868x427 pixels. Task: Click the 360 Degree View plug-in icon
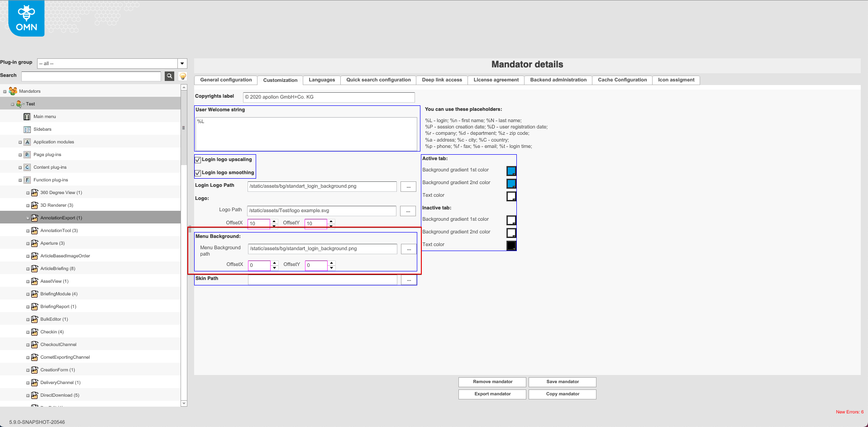(x=34, y=193)
